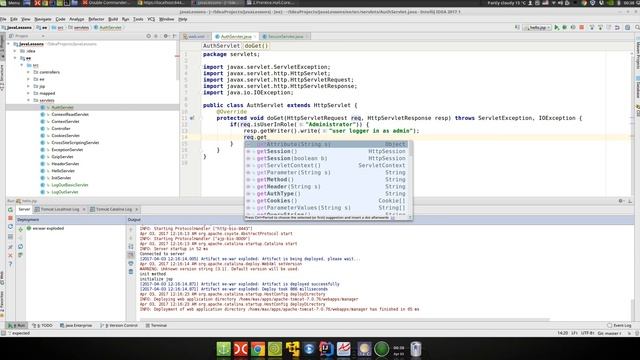The height and width of the screenshot is (360, 640).
Task: Select CookieServlet in the project tree
Action: click(x=65, y=136)
